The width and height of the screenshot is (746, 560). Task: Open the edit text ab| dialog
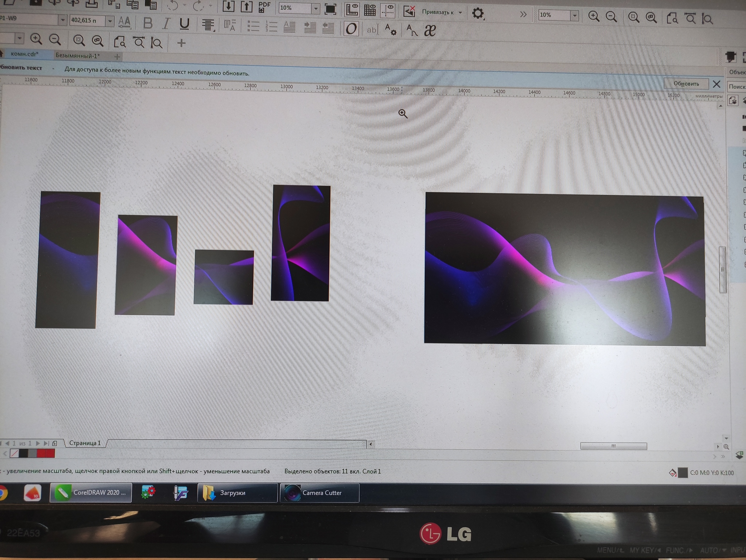coord(372,30)
